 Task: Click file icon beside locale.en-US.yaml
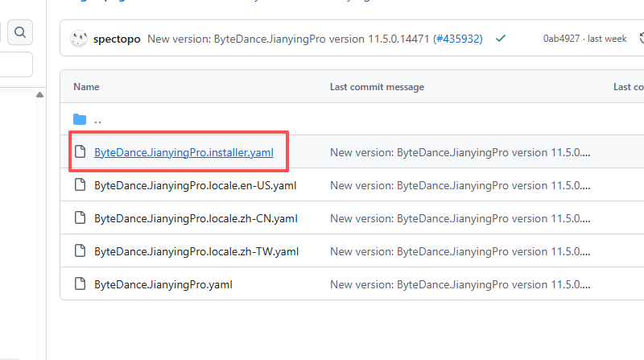(x=80, y=184)
